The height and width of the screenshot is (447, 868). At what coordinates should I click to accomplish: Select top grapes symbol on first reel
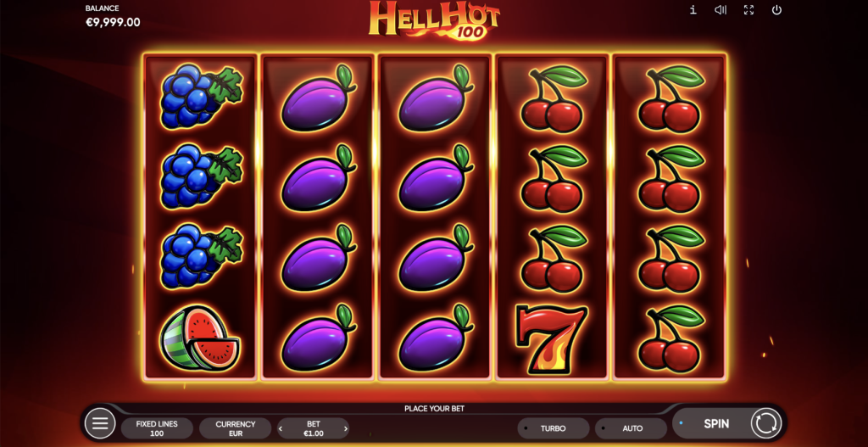201,96
